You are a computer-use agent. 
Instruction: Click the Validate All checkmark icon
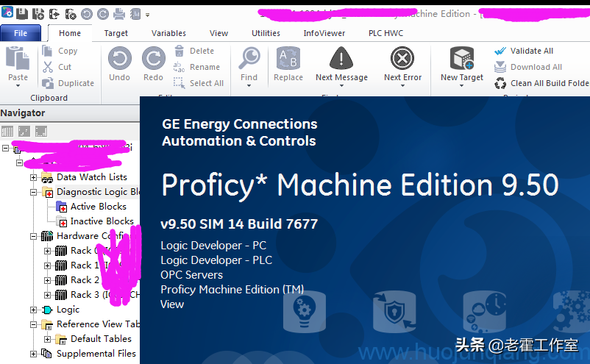(x=500, y=51)
